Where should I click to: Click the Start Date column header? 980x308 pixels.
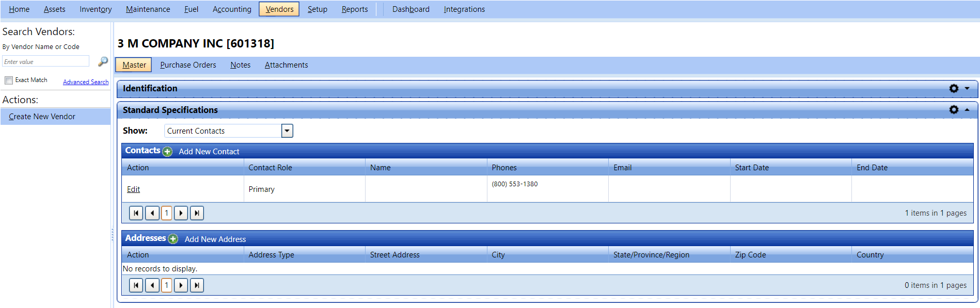(791, 168)
